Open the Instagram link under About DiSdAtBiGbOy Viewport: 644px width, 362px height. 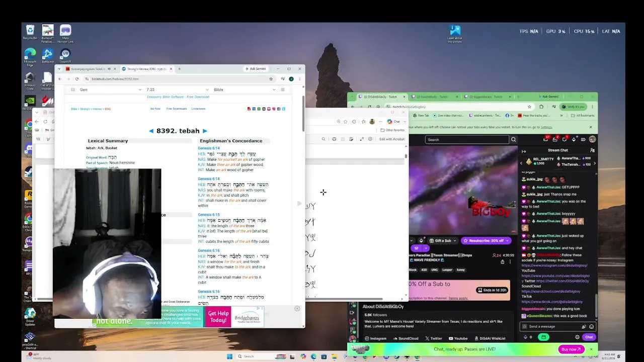point(376,338)
